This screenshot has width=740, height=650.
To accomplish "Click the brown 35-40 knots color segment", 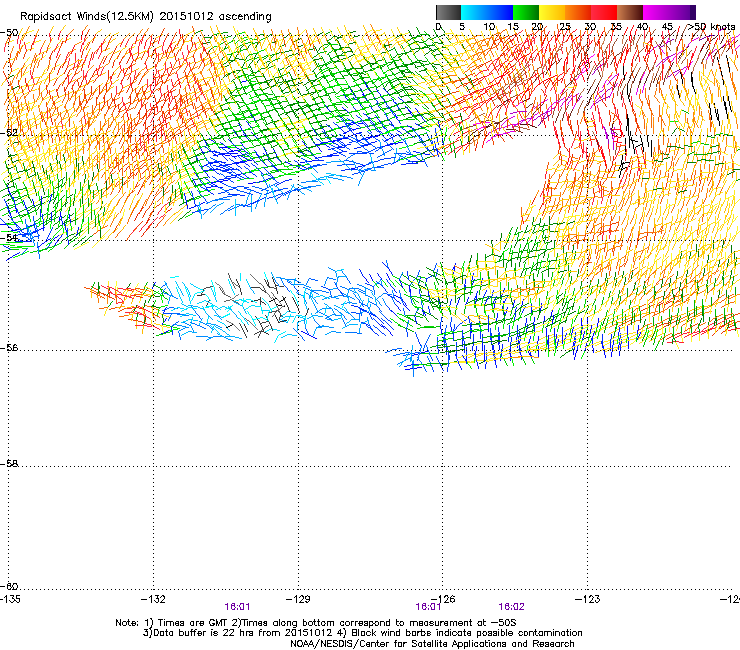I will click(630, 12).
